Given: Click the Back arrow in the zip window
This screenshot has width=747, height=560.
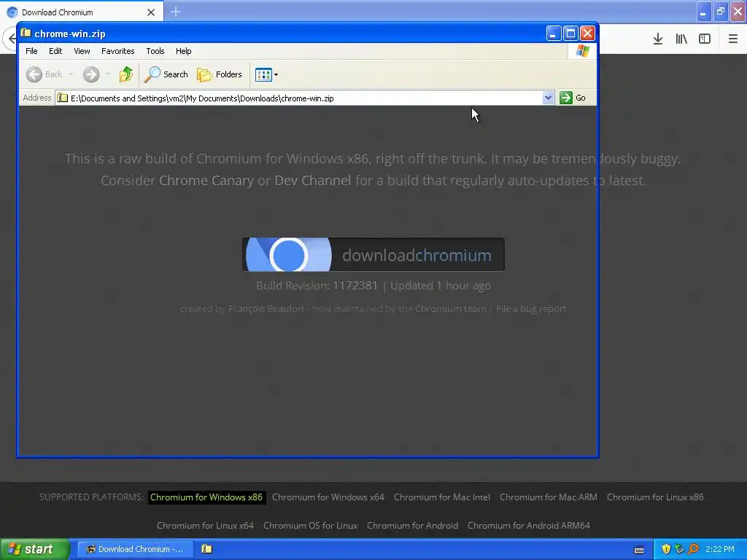Looking at the screenshot, I should pyautogui.click(x=34, y=74).
